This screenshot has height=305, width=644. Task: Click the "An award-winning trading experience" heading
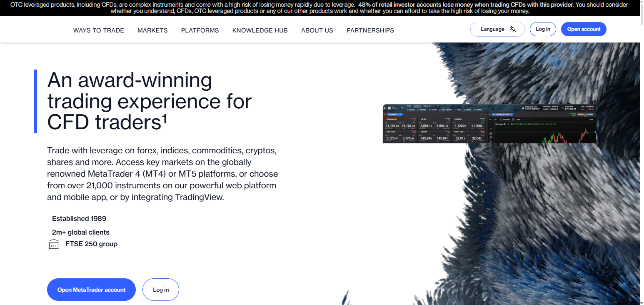(x=150, y=101)
